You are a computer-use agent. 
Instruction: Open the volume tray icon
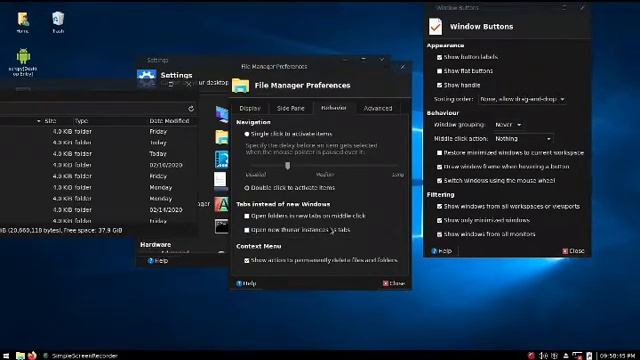[543, 356]
